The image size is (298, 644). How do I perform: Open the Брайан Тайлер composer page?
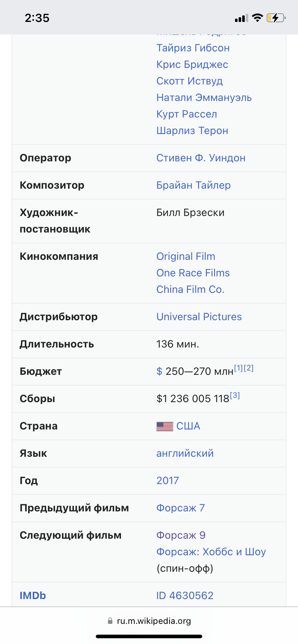193,185
